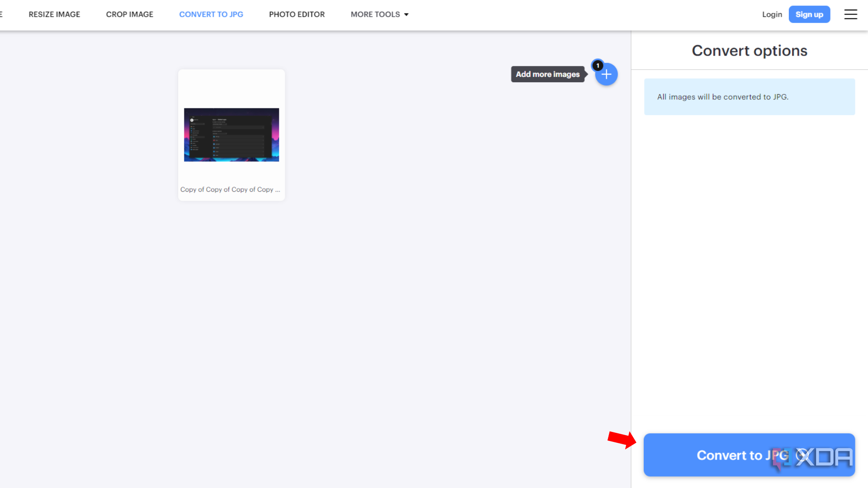Select the Convert to JPG tab

[211, 14]
